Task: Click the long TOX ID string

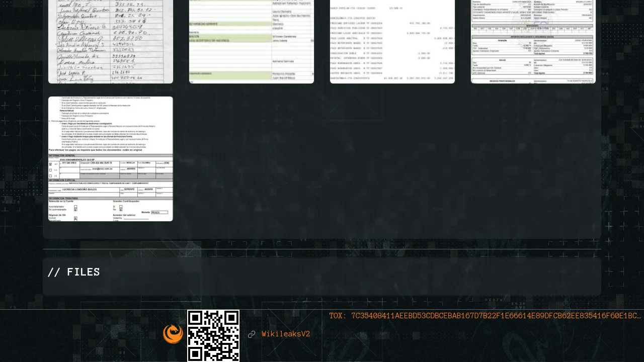Action: [496, 316]
